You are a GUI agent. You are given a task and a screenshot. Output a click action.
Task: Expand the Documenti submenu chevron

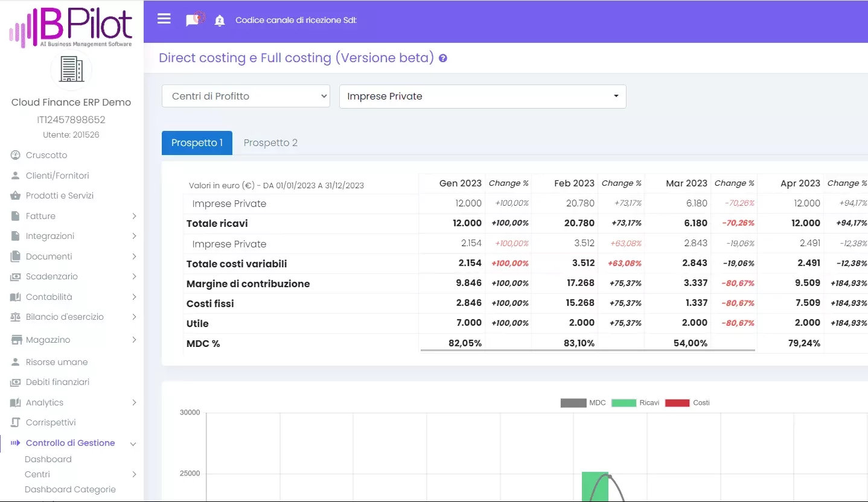pos(134,256)
